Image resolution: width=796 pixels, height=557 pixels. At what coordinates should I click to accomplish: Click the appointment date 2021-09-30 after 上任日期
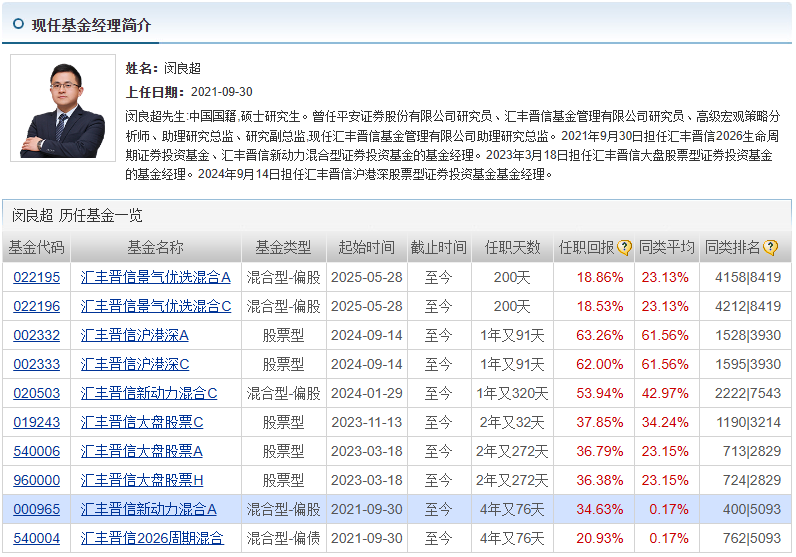point(221,92)
